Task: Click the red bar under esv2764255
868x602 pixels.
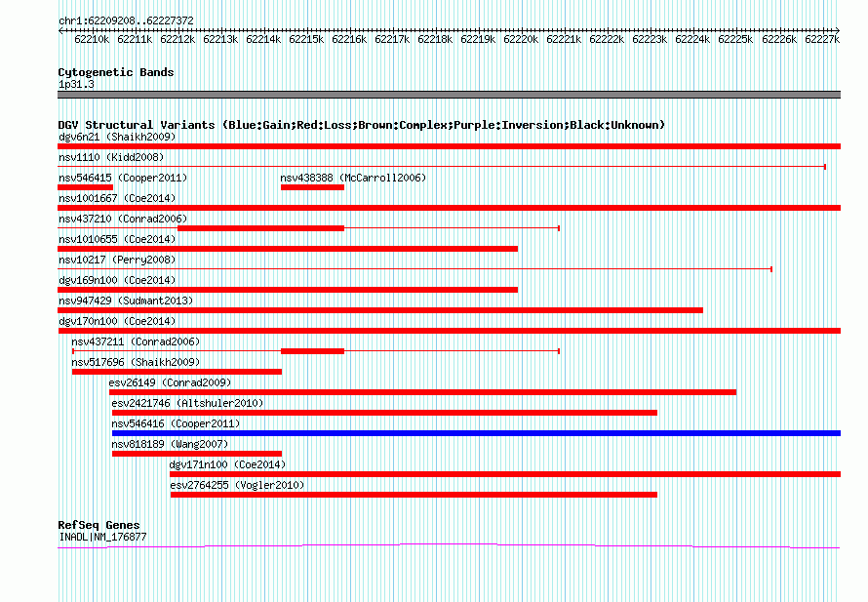Action: [x=414, y=495]
